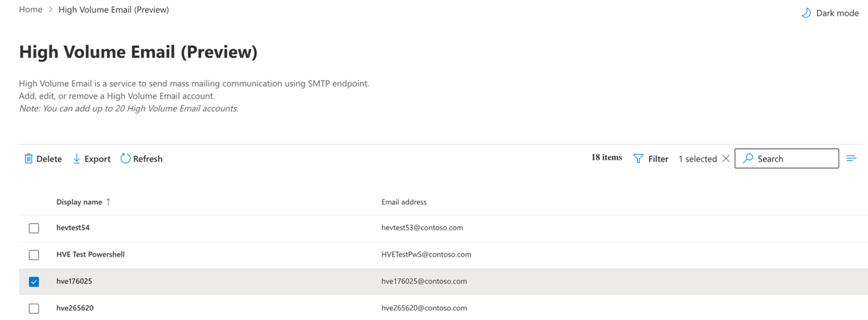Viewport: 868px width, 320px height.
Task: Click the Export download arrow icon
Action: 76,159
